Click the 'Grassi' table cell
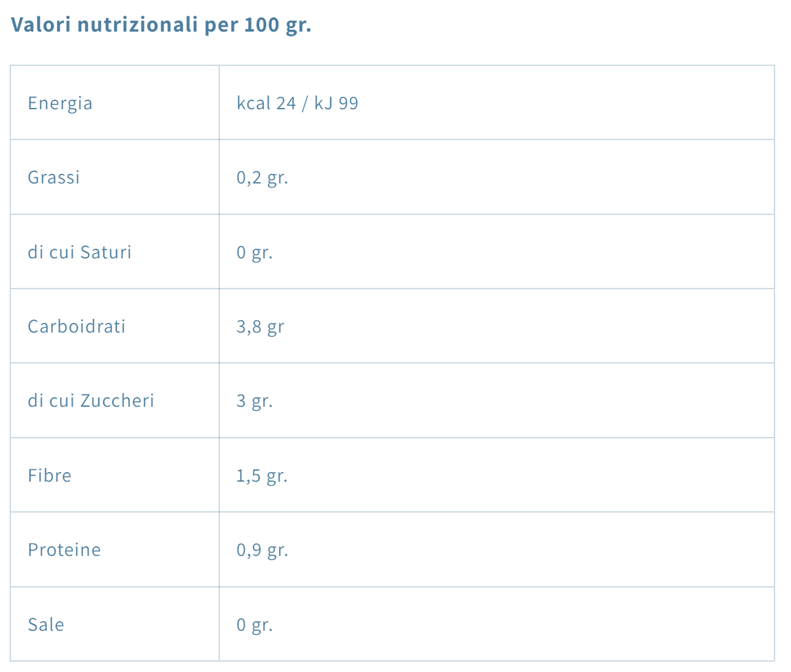Viewport: 791px width, 672px height. (x=54, y=177)
